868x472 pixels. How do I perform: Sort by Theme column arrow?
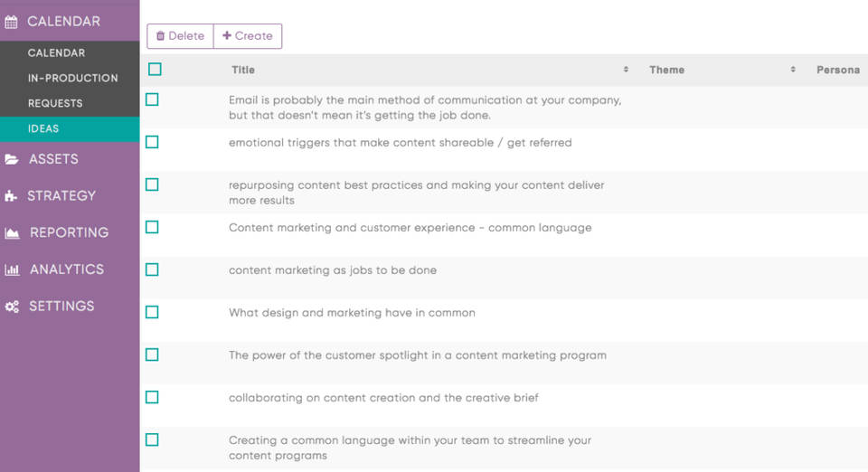tap(793, 70)
